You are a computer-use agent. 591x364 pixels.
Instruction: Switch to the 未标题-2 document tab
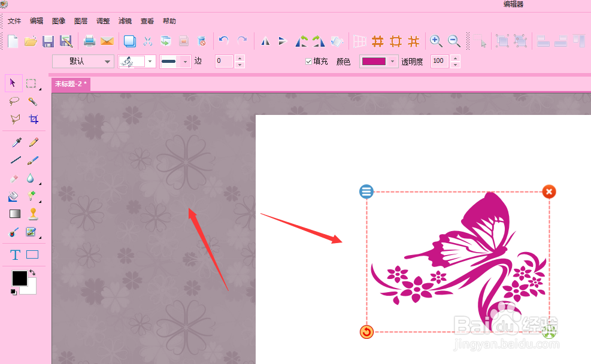click(x=71, y=84)
